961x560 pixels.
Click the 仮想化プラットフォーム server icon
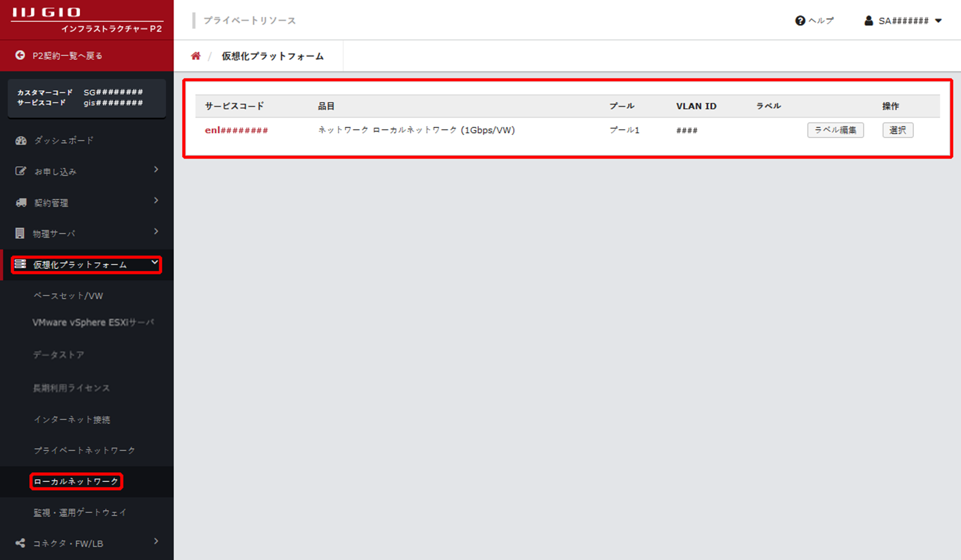click(x=20, y=264)
